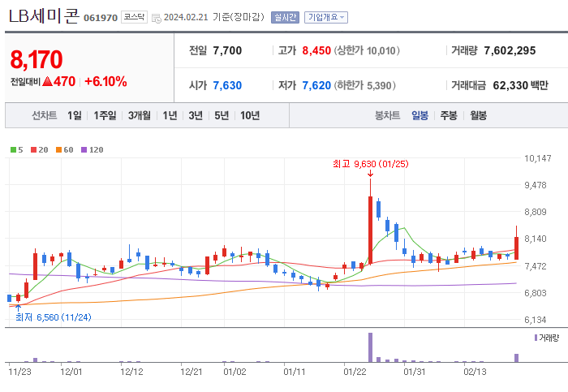Click the 전일 value 7,700

[x=227, y=50]
